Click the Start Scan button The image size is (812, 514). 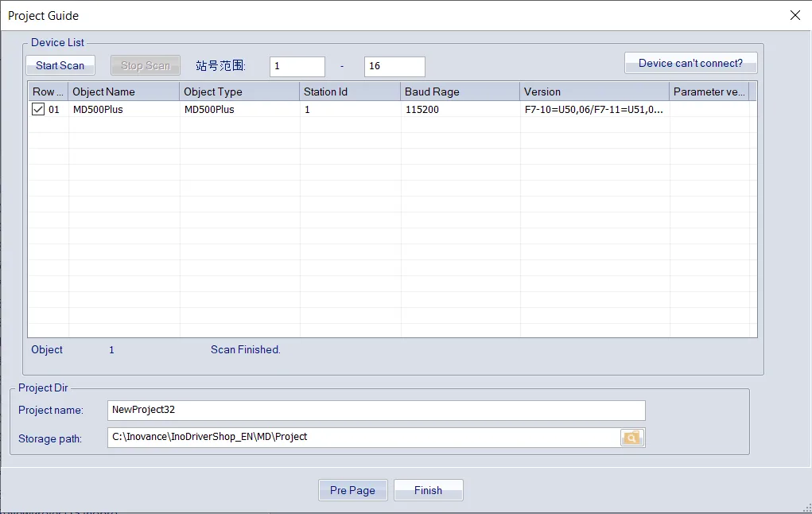click(x=60, y=65)
